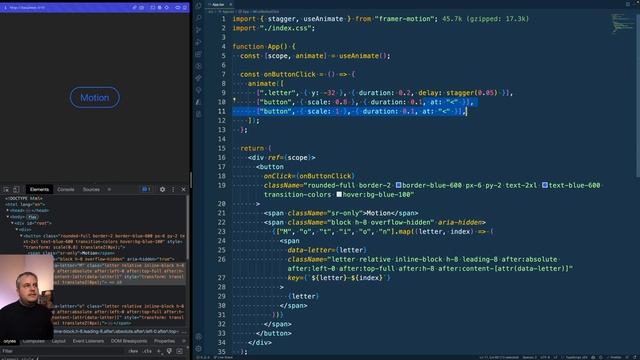Open the DevTools three-dot menu

(x=173, y=189)
